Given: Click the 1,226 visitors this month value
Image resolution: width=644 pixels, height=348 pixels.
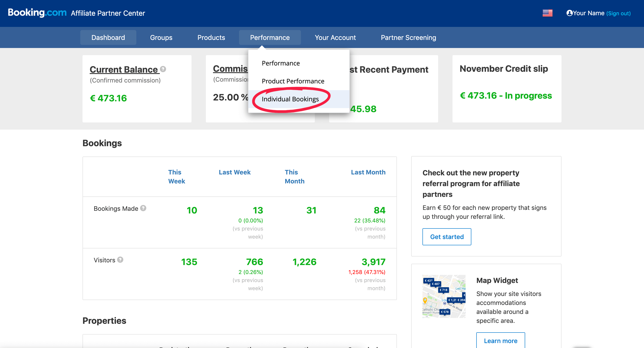Looking at the screenshot, I should tap(304, 262).
